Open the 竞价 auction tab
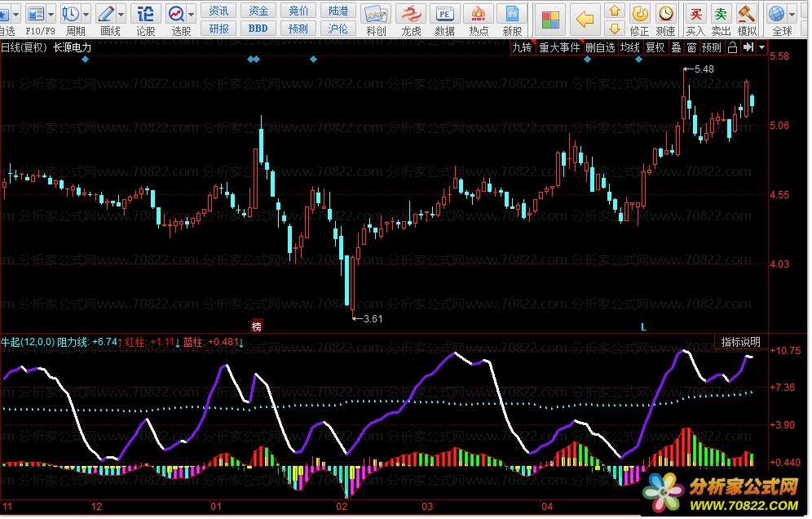The width and height of the screenshot is (812, 519). 298,11
